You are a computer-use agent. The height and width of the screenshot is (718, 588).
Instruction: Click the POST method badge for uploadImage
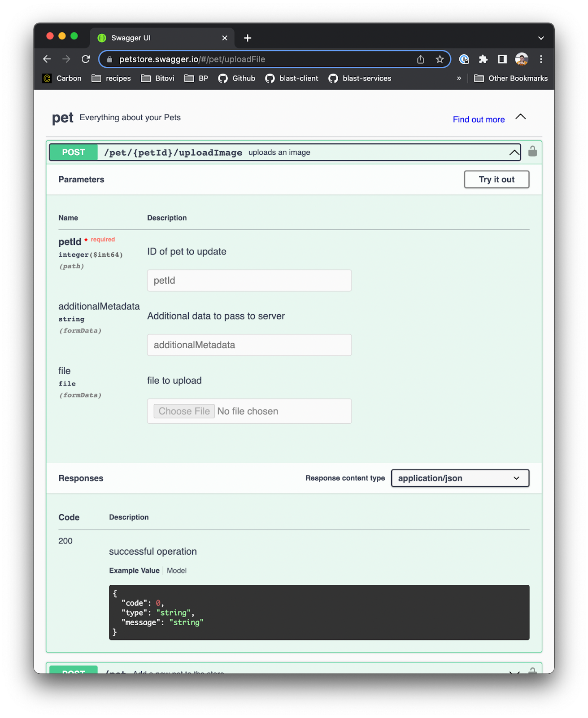[74, 153]
